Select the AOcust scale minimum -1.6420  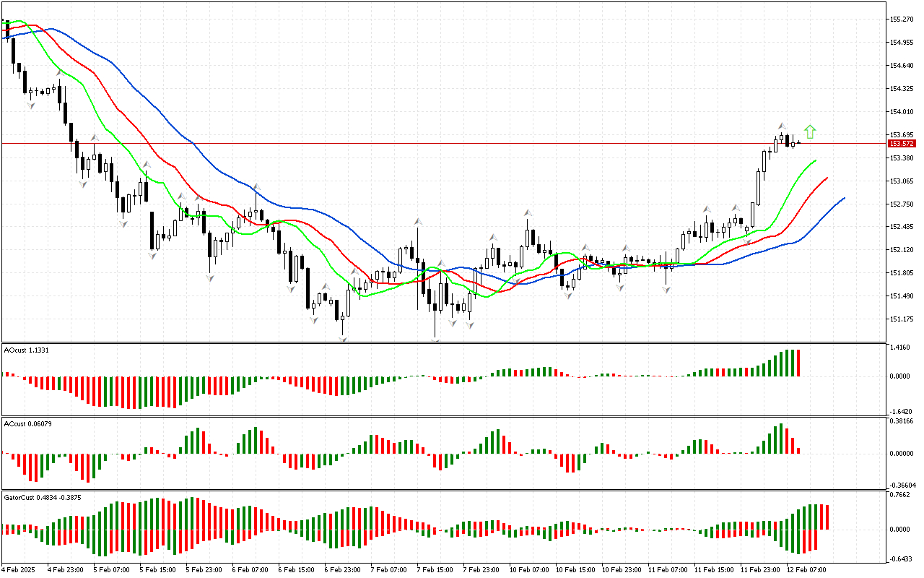pos(899,411)
